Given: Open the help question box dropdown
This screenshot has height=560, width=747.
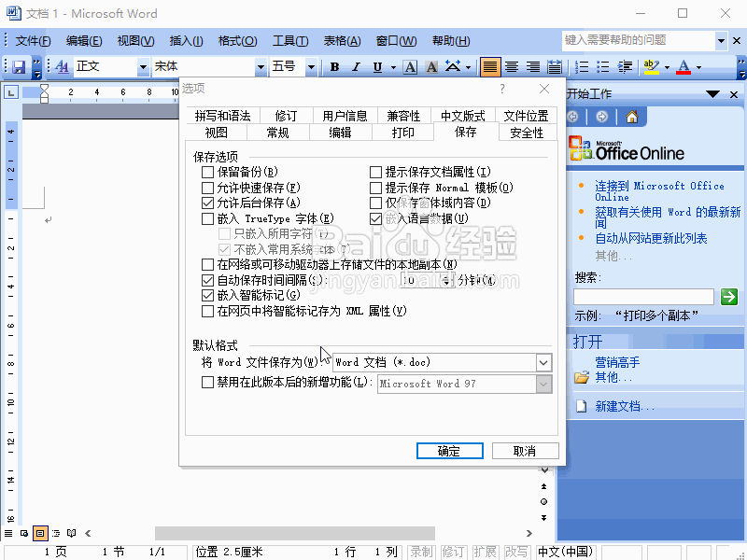Looking at the screenshot, I should (721, 41).
